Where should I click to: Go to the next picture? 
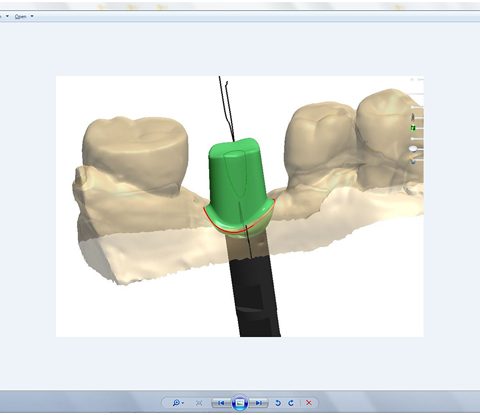(x=259, y=403)
